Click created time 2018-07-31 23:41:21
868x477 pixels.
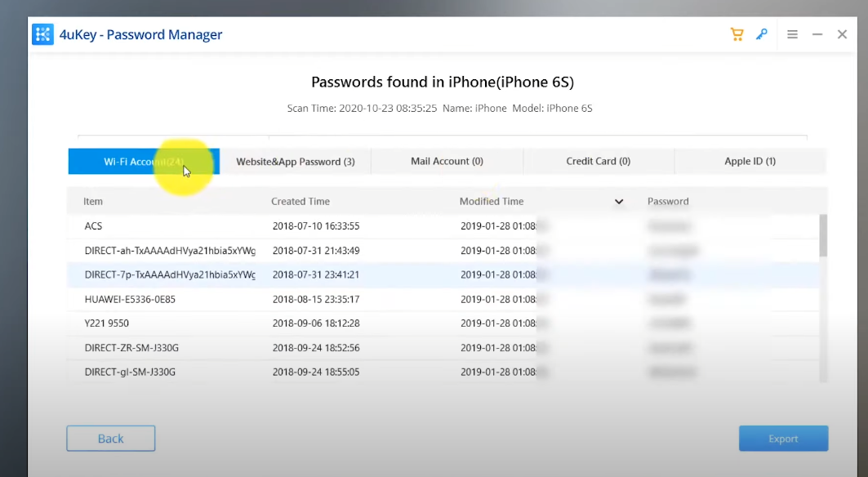coord(316,274)
